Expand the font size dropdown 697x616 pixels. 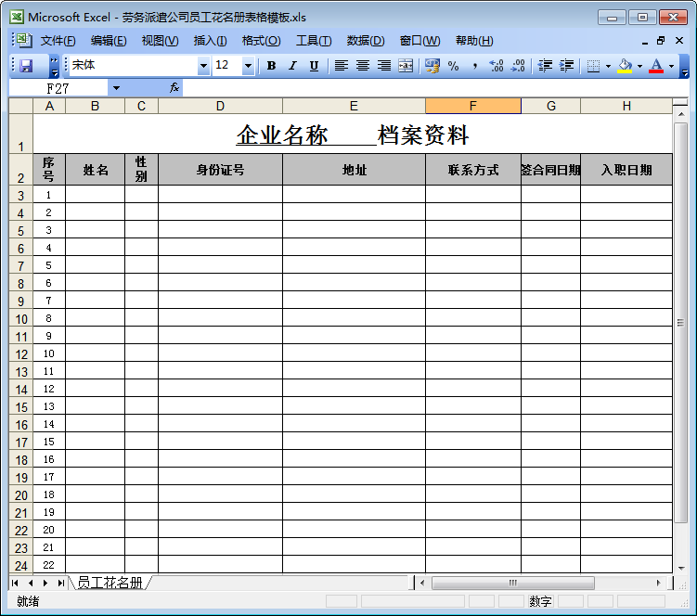248,66
